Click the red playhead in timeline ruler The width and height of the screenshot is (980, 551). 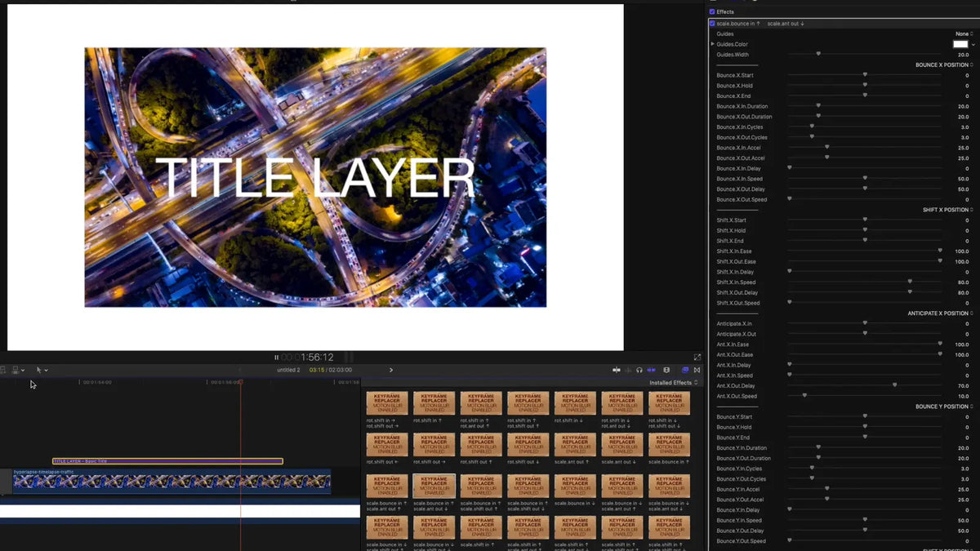pos(240,382)
